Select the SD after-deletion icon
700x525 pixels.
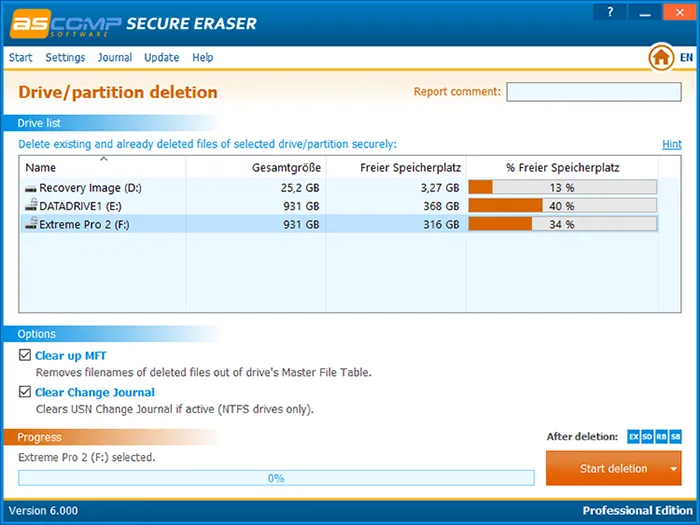point(648,437)
